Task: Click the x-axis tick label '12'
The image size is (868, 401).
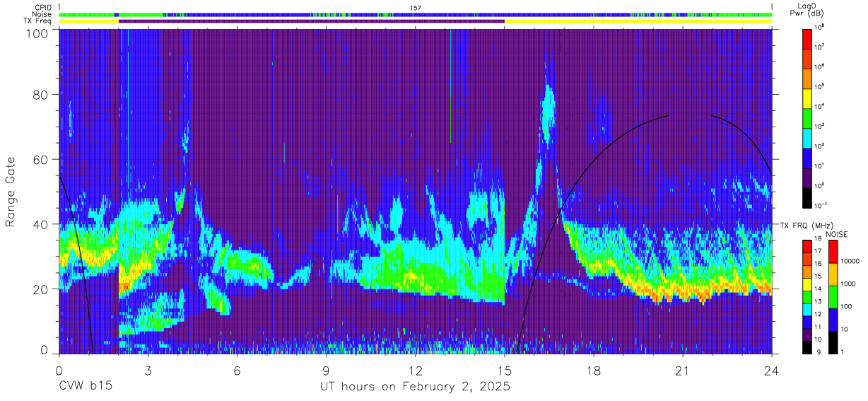Action: click(x=416, y=370)
